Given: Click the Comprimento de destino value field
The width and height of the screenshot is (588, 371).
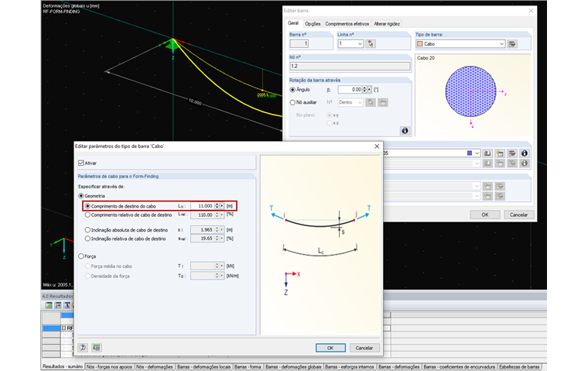Looking at the screenshot, I should (x=203, y=206).
